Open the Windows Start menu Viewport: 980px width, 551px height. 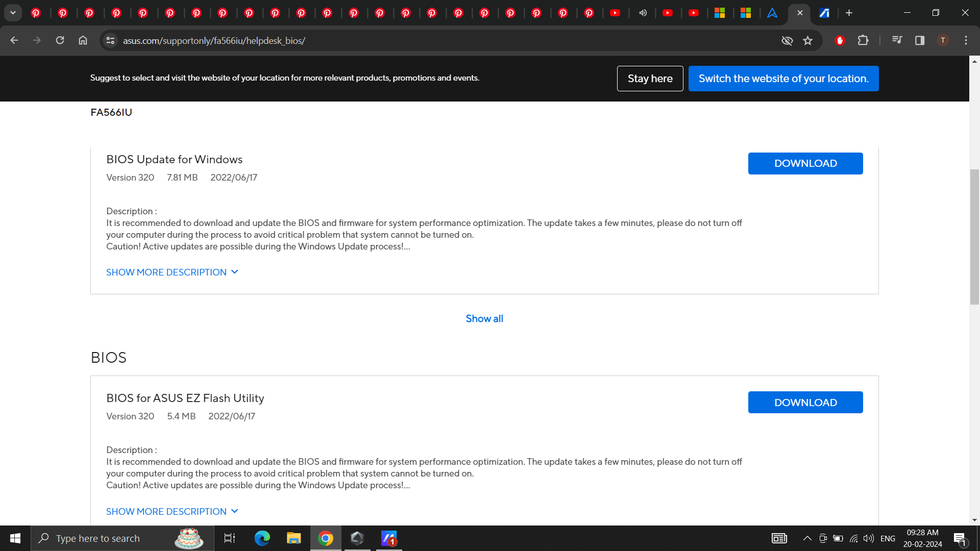click(15, 538)
